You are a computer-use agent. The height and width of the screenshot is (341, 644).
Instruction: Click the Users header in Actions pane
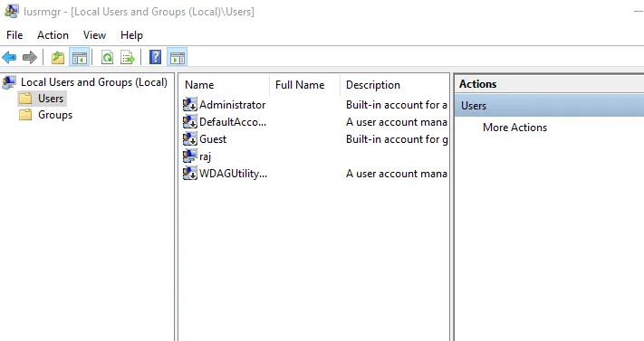click(549, 106)
